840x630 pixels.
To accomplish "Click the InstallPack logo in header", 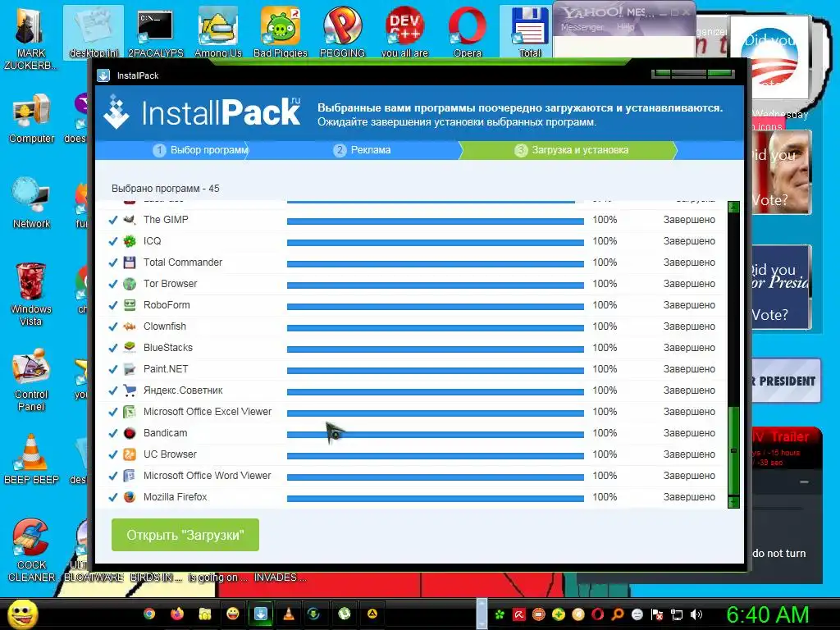I will 203,112.
